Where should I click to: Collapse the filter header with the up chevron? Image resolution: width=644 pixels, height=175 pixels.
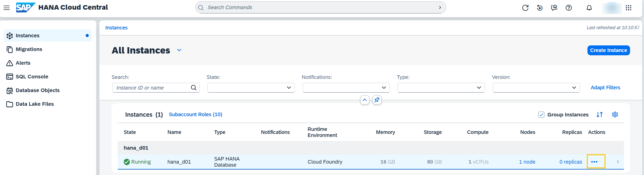365,100
